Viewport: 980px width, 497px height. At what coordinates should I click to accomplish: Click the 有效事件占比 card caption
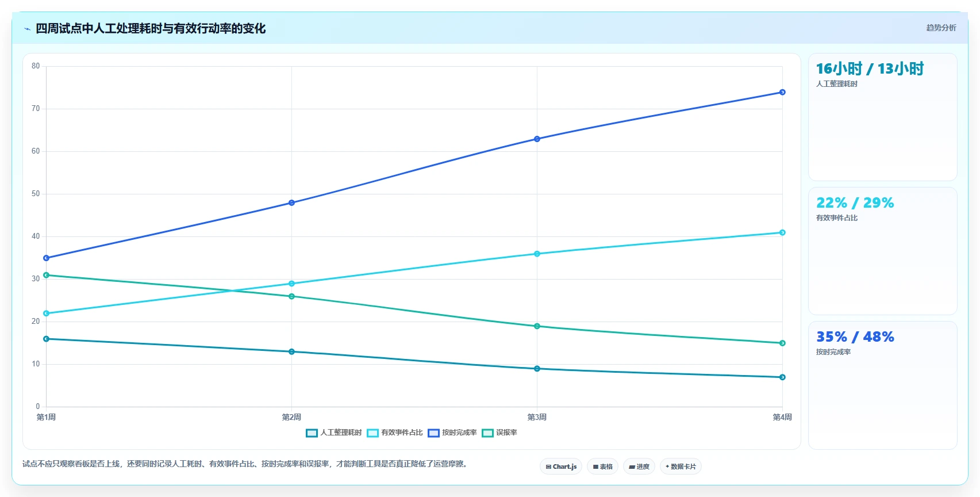tap(837, 218)
